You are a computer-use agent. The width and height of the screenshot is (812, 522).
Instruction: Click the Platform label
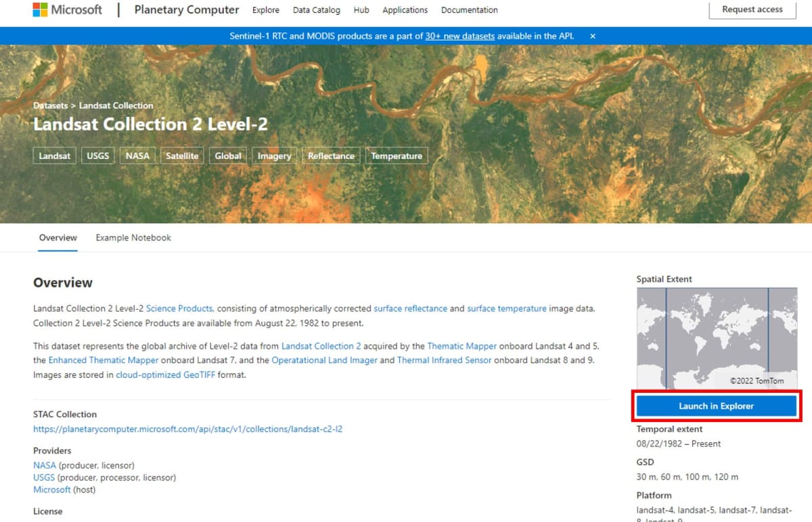coord(654,495)
